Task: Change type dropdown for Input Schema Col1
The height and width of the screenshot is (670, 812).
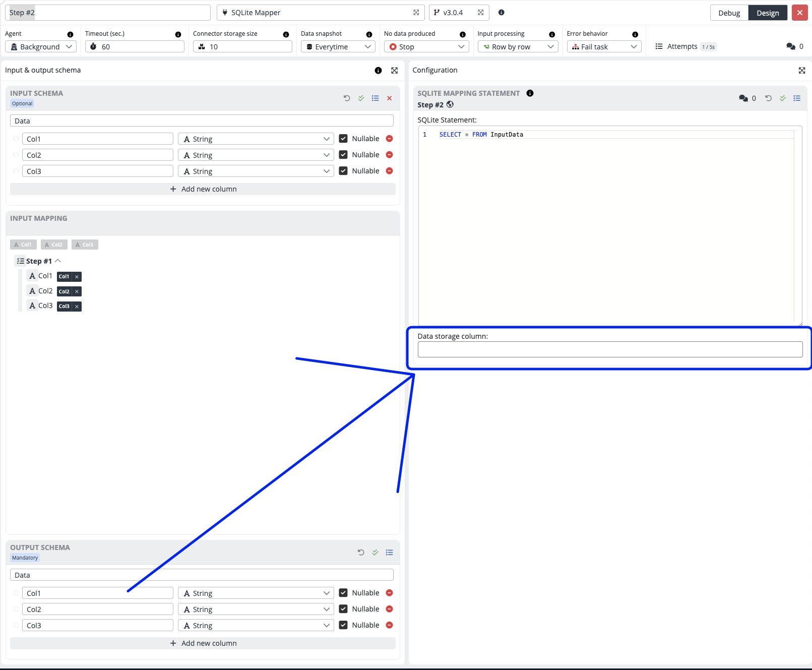Action: pos(256,139)
